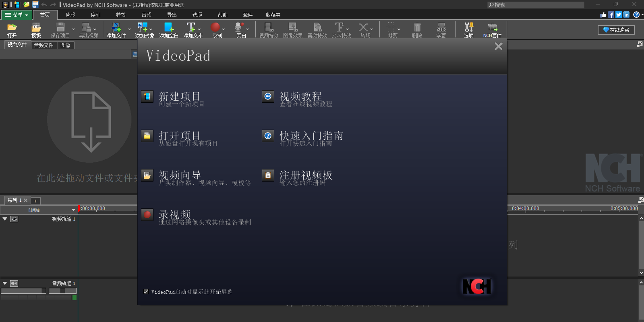Click the New Project (新建项目) title link
Viewport: 644px width, 322px height.
(x=180, y=96)
